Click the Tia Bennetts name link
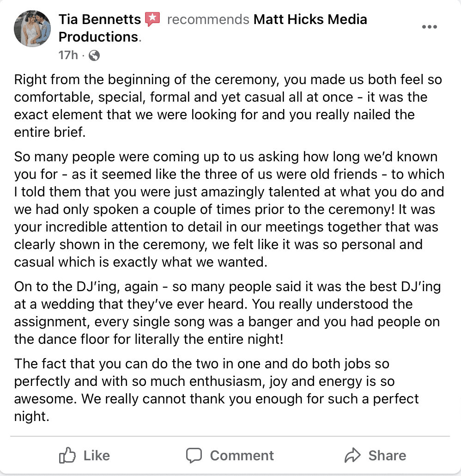 99,19
